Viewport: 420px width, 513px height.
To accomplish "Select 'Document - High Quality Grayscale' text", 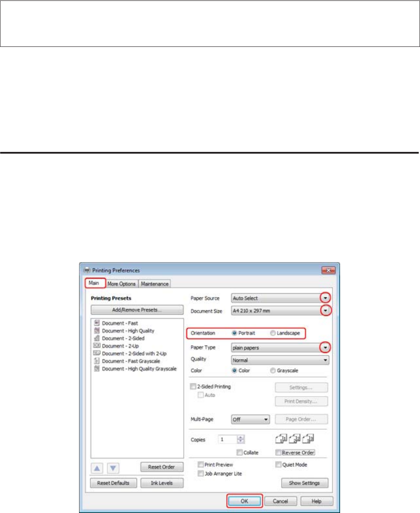I will pyautogui.click(x=139, y=369).
